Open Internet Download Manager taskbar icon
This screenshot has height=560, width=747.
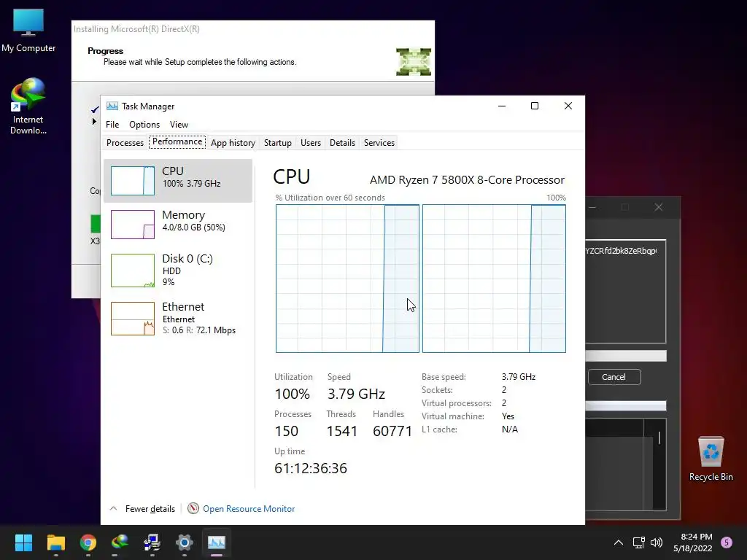coord(120,542)
